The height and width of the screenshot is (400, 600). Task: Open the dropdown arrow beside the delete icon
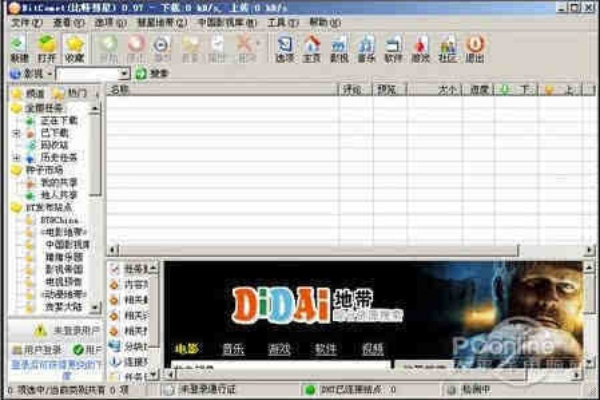click(x=258, y=43)
